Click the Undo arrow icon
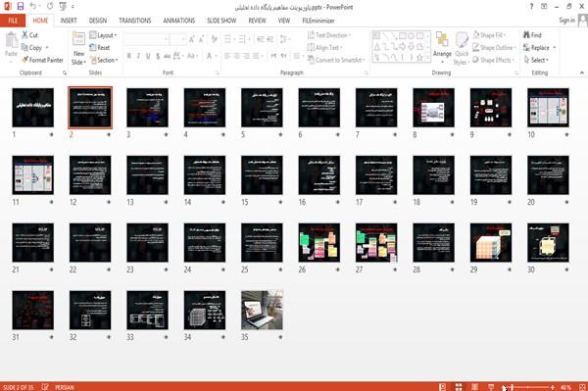The image size is (588, 391). [x=33, y=6]
